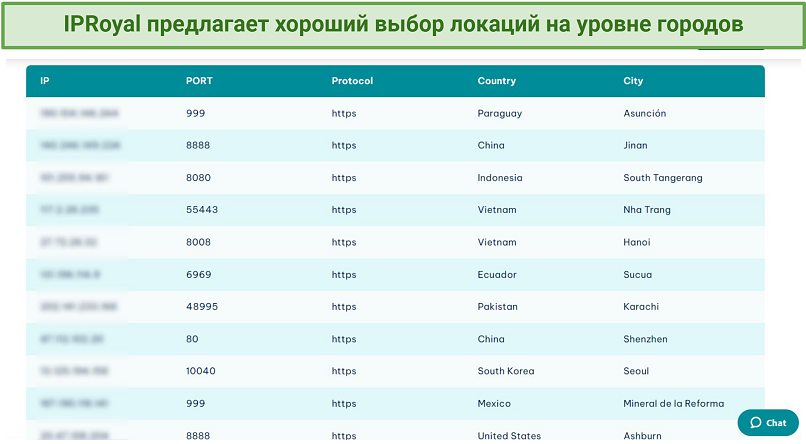This screenshot has height=444, width=806.
Task: Select port 48995 cell
Action: point(202,306)
